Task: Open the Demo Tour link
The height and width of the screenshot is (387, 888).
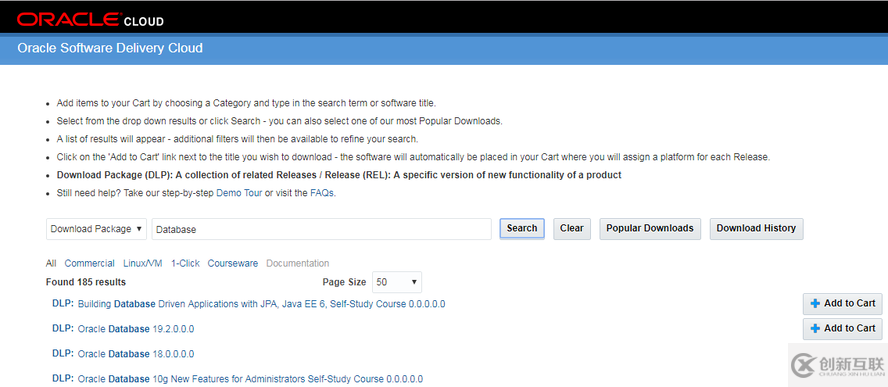Action: tap(239, 193)
